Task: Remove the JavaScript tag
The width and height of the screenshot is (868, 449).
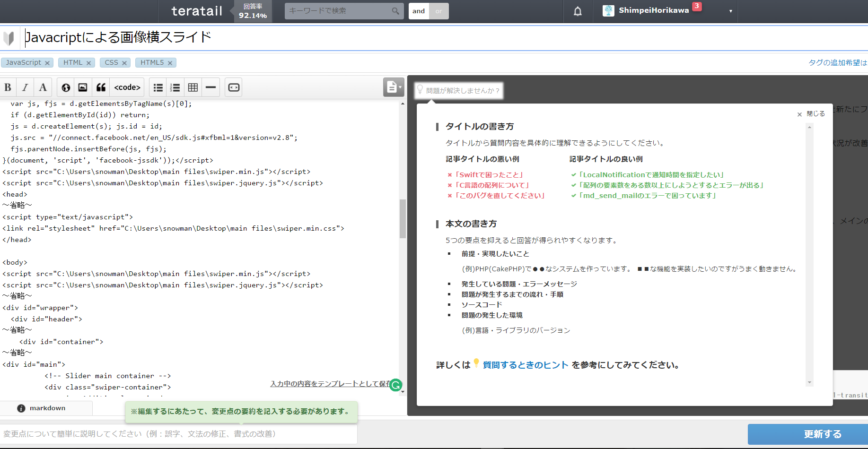Action: (47, 63)
